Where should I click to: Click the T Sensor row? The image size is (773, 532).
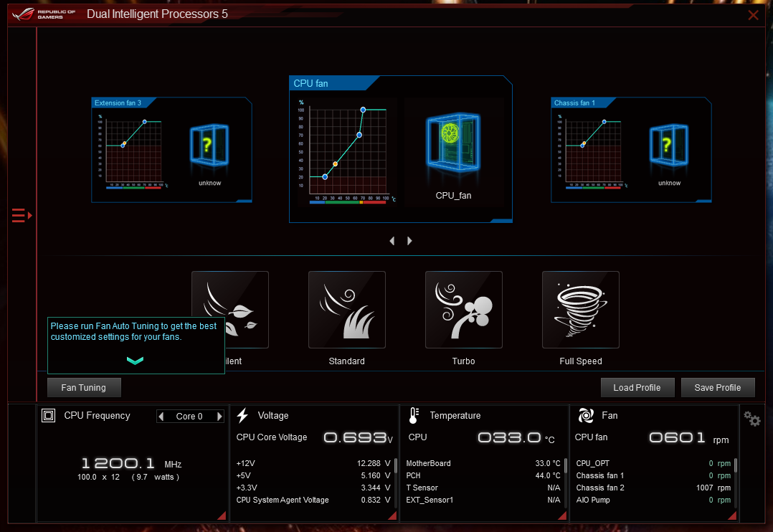pyautogui.click(x=483, y=488)
